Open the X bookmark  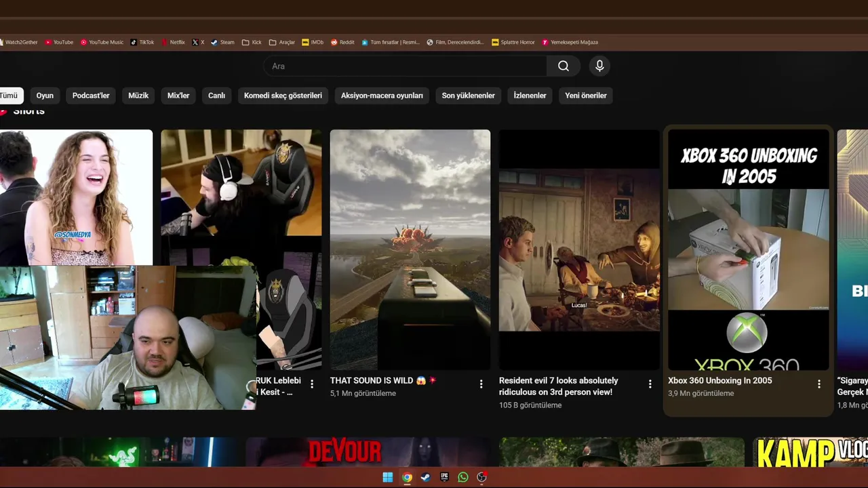(x=198, y=42)
